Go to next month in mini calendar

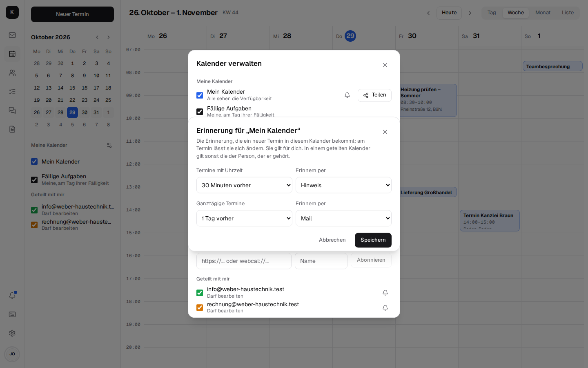coord(109,37)
